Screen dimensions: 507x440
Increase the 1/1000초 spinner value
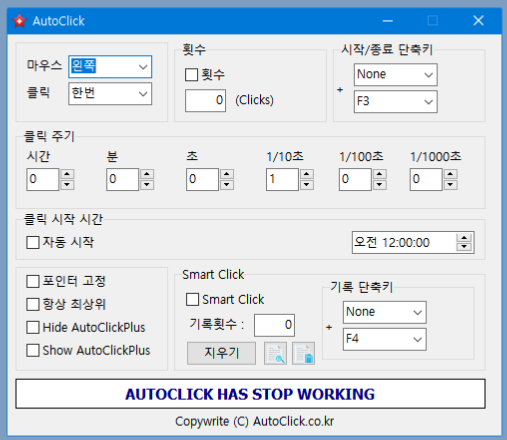(450, 174)
